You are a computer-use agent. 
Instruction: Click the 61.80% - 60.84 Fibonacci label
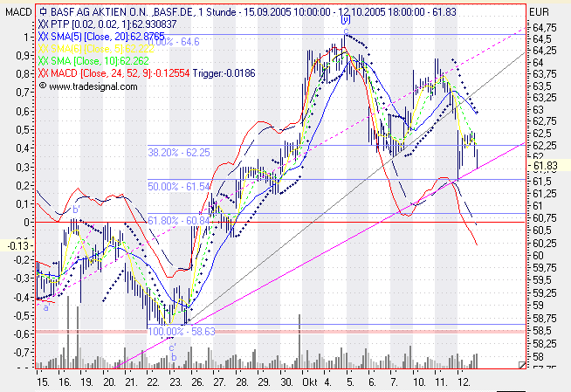pos(179,221)
